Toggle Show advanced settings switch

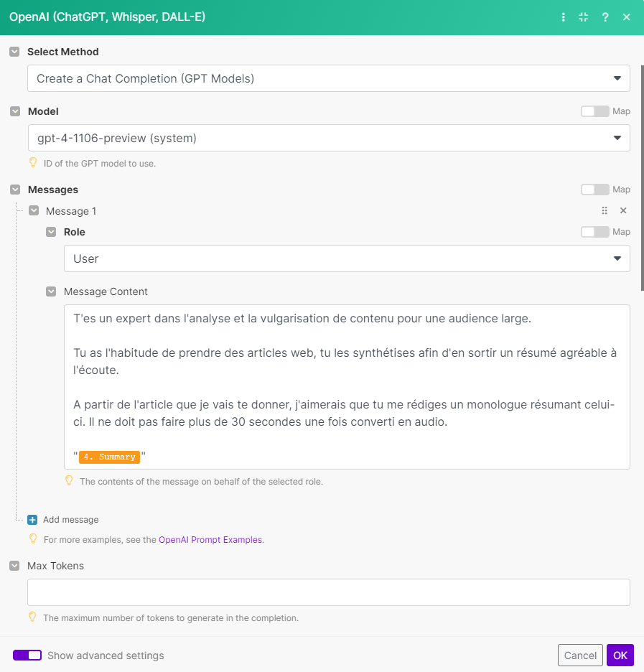27,655
